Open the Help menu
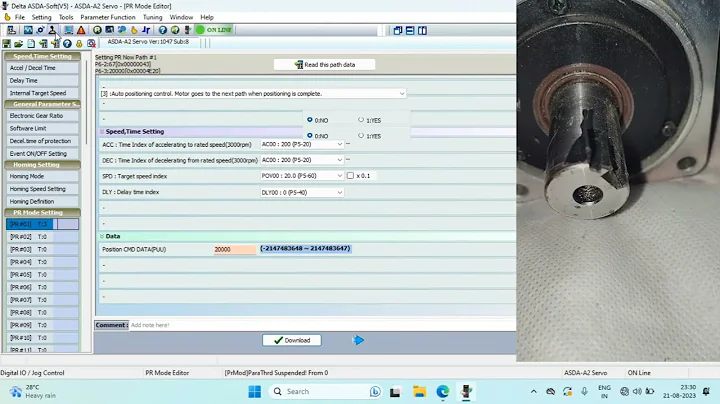This screenshot has width=720, height=404. point(207,17)
